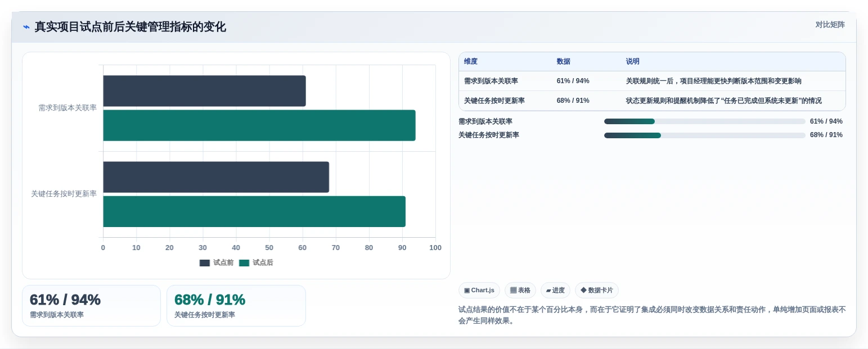Click the Chart.js tag chip
868x349 pixels.
(x=479, y=291)
